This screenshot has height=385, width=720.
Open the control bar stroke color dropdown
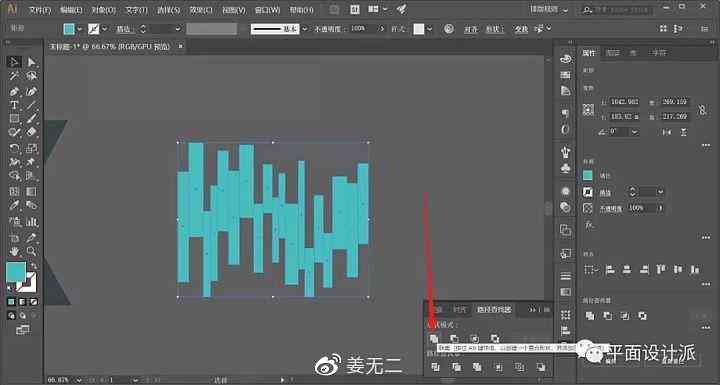click(105, 29)
